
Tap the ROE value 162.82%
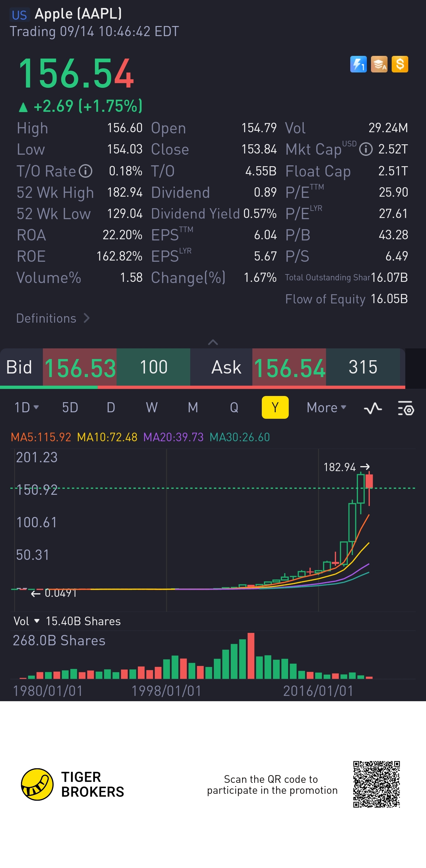tap(119, 256)
